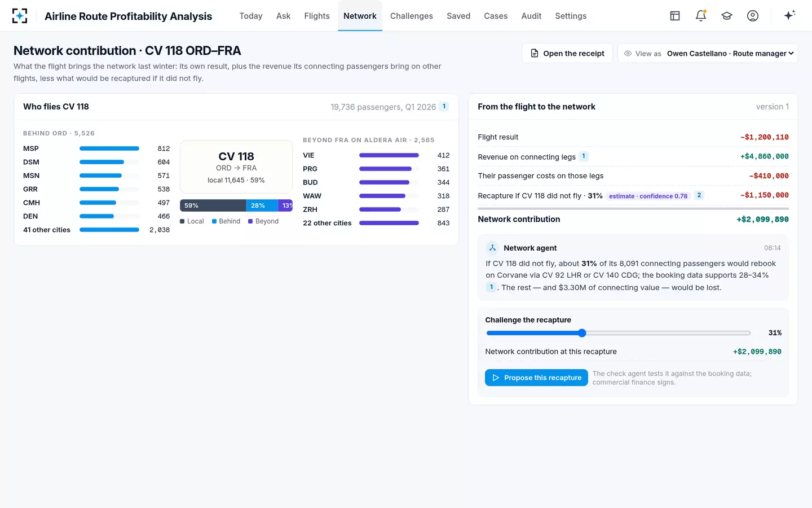The height and width of the screenshot is (508, 812).
Task: Click the estimate confidence 0.78 badge
Action: click(x=648, y=196)
